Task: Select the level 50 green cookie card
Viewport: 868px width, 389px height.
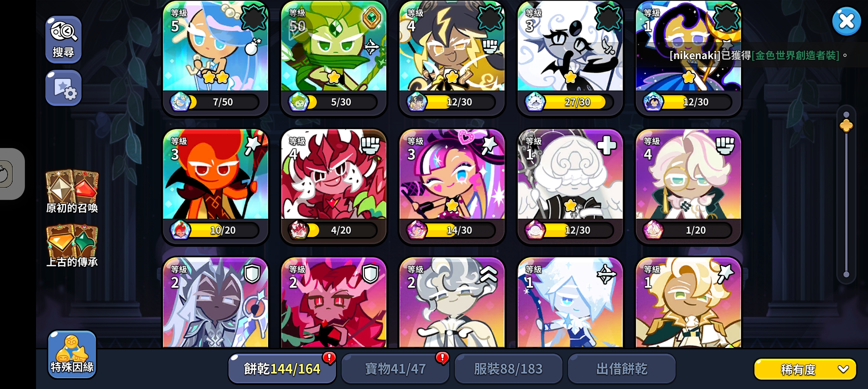Action: pos(334,58)
